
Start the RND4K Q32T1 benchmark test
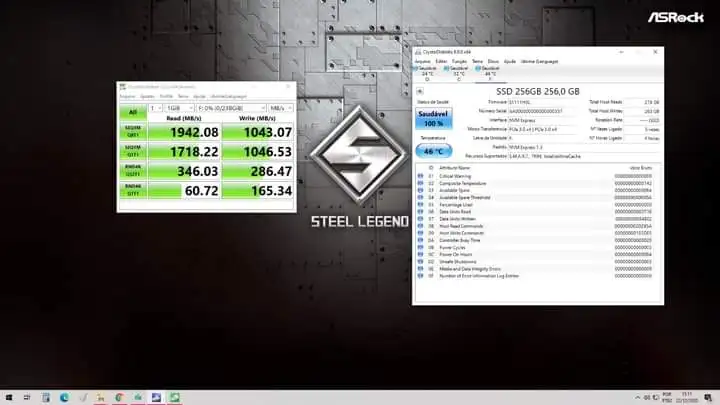(133, 171)
